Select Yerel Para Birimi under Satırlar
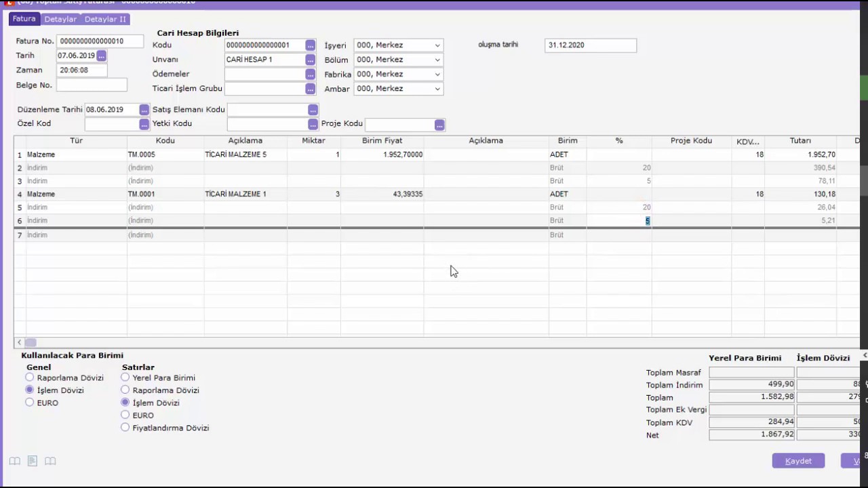Image resolution: width=868 pixels, height=488 pixels. 125,378
